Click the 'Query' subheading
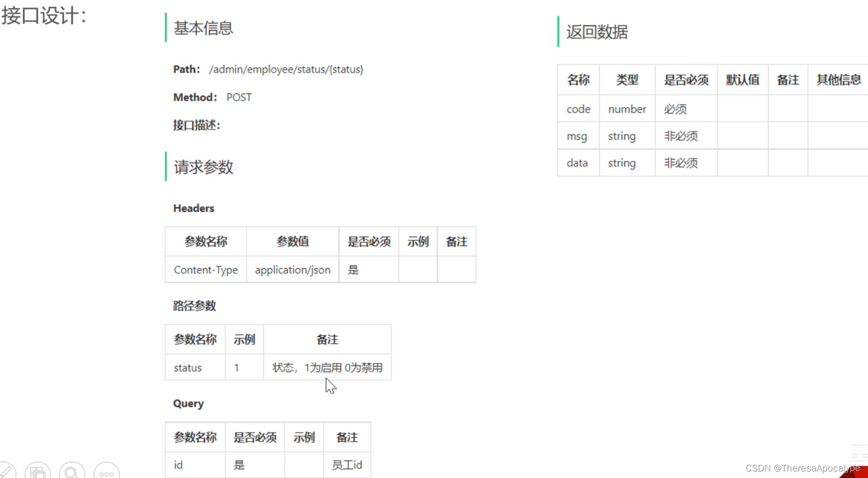 coord(188,404)
